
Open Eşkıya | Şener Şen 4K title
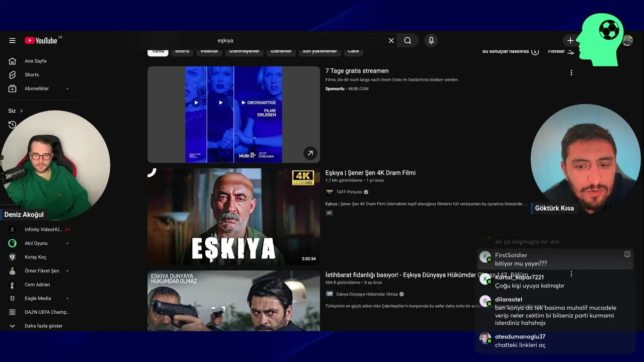(x=370, y=173)
